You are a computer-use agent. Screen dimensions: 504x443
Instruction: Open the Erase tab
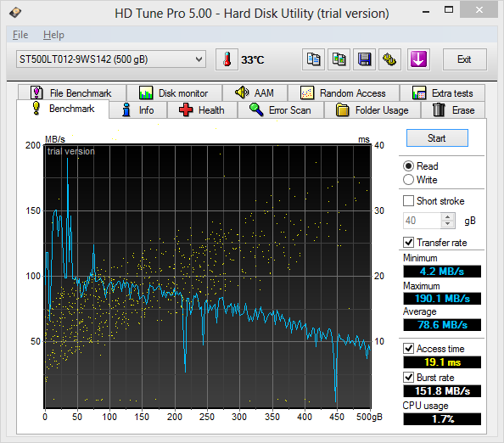point(453,110)
